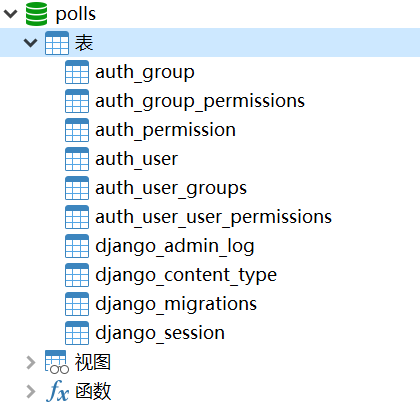Select the auth_user_user_permissions table
The height and width of the screenshot is (406, 420).
(x=213, y=217)
